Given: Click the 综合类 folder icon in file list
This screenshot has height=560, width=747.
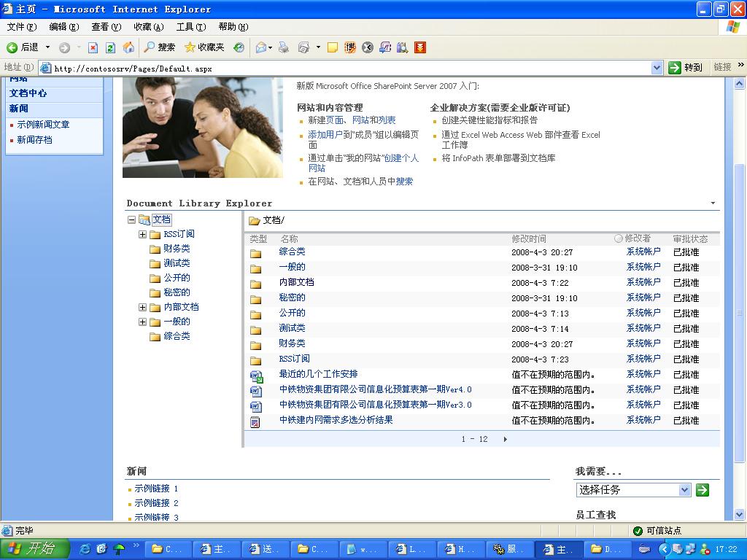Looking at the screenshot, I should [255, 253].
